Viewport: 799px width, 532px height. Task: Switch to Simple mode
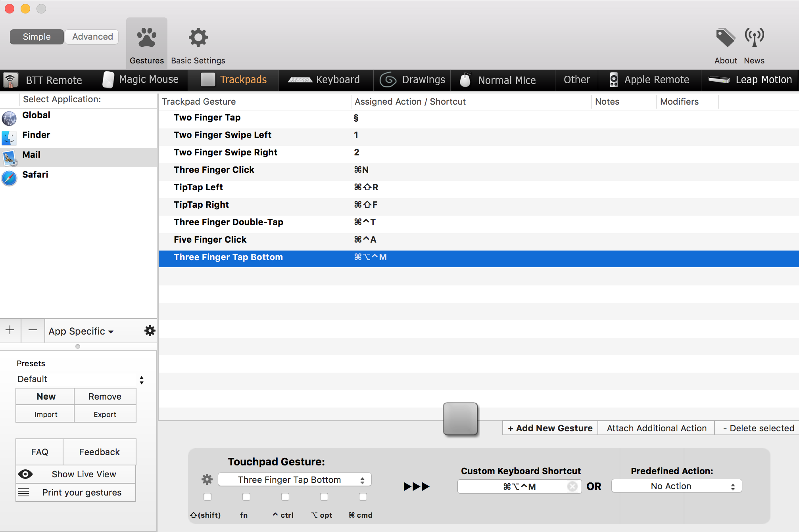[x=36, y=37]
